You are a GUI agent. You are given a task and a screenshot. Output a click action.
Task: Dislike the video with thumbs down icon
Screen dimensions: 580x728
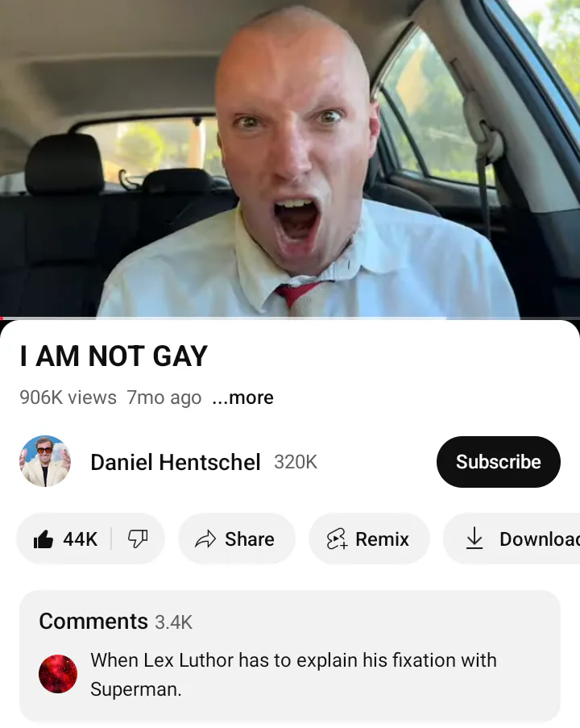137,539
